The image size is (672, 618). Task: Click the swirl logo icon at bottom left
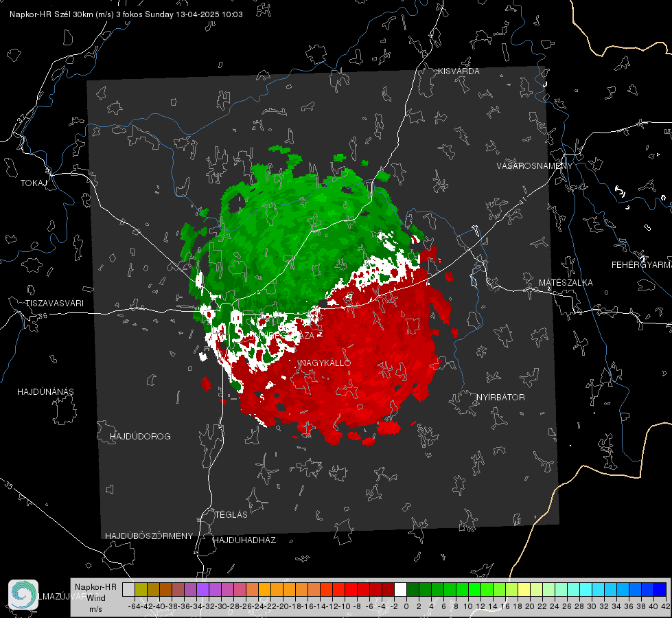(x=23, y=595)
